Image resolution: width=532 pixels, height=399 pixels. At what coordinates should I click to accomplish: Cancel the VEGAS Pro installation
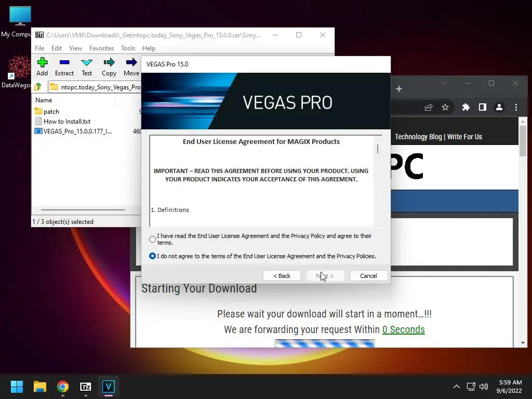[x=368, y=276]
